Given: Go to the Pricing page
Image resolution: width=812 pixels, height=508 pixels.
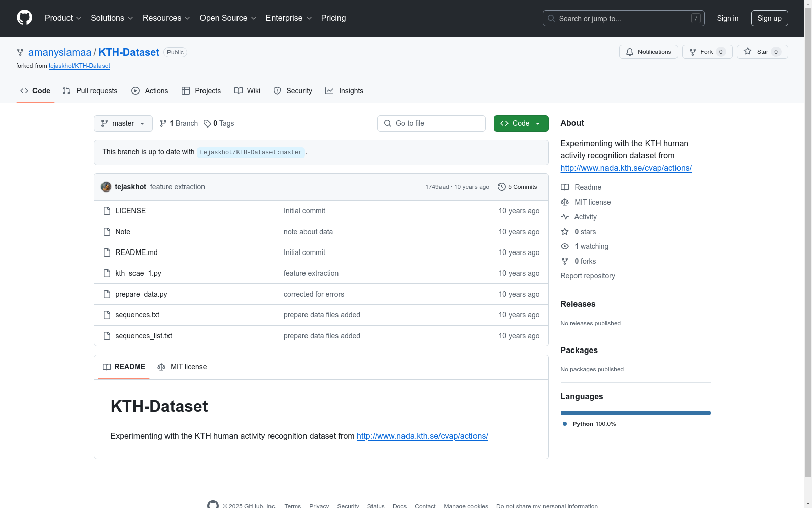Looking at the screenshot, I should pos(333,18).
